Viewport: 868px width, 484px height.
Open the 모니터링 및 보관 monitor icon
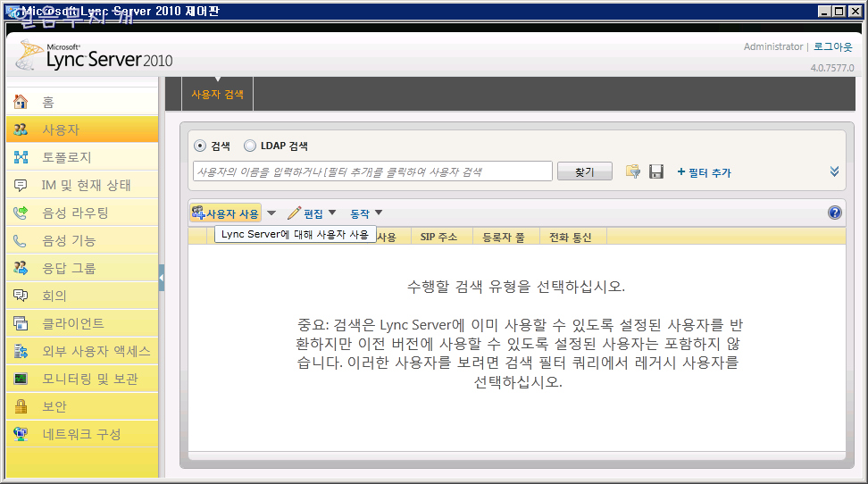coord(21,379)
